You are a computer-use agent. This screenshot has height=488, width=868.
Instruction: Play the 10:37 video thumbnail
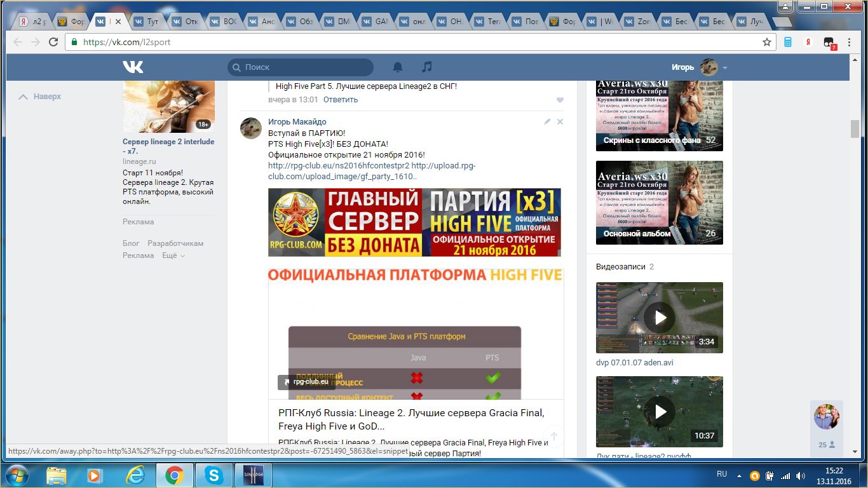click(x=660, y=412)
